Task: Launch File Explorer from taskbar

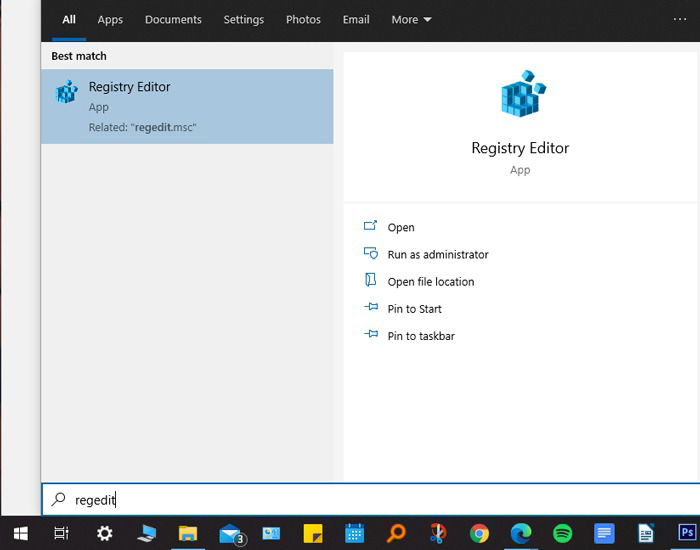Action: [x=188, y=533]
